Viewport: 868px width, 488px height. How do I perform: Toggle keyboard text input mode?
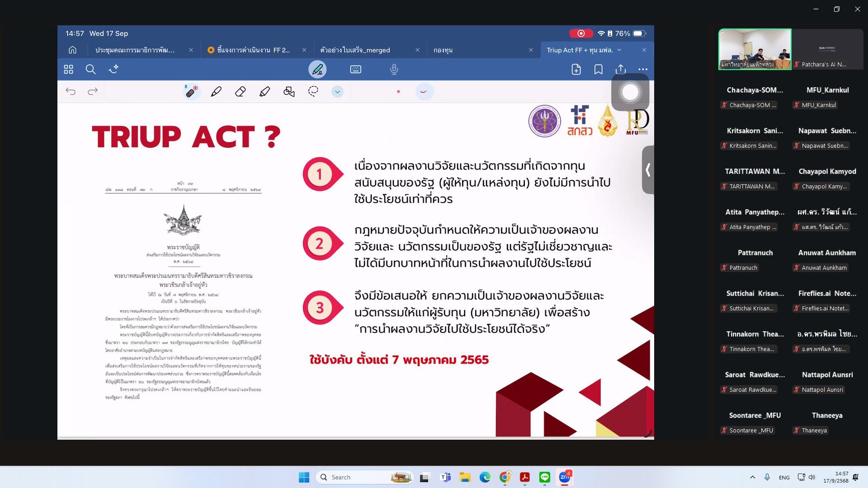(x=356, y=70)
